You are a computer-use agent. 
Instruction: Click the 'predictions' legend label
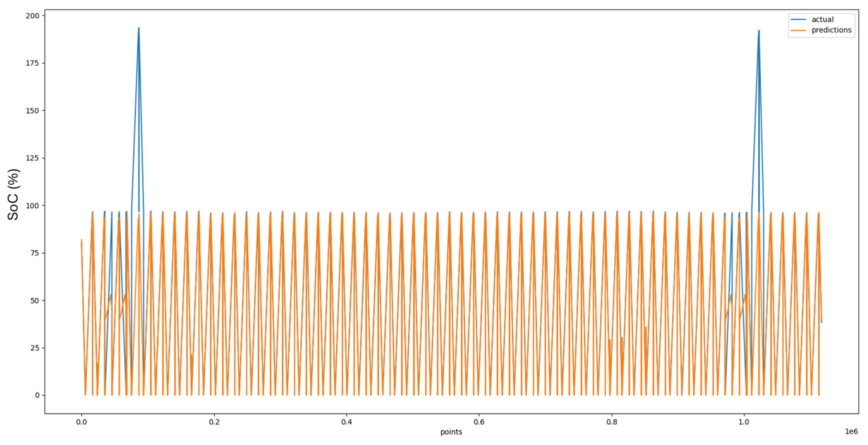(831, 30)
